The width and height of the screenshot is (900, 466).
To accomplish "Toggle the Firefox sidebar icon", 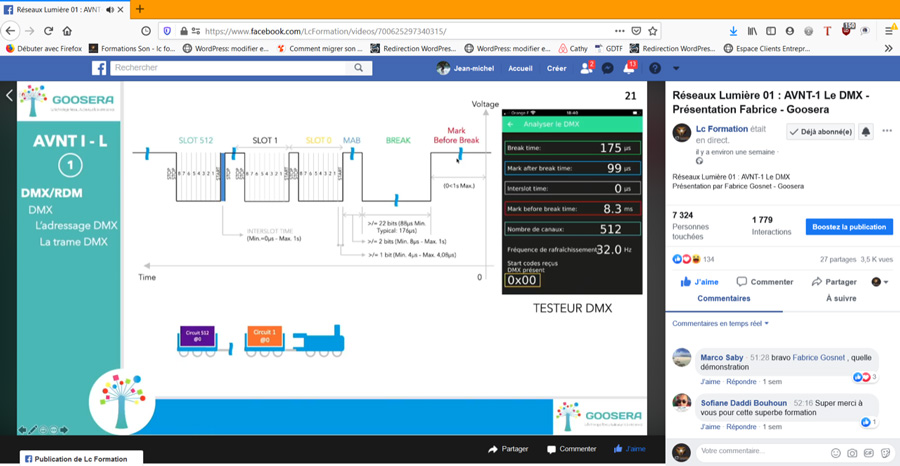I will (771, 31).
